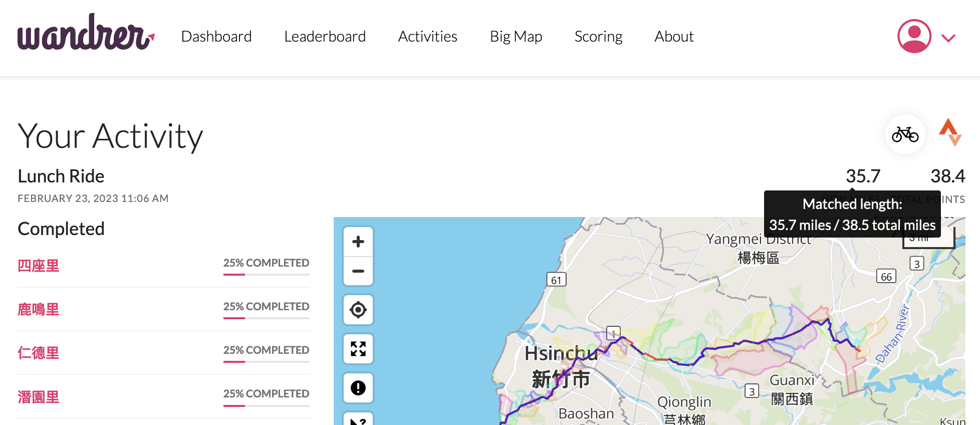Viewport: 980px width, 425px height.
Task: Click the 35.7 new miles value
Action: [863, 176]
